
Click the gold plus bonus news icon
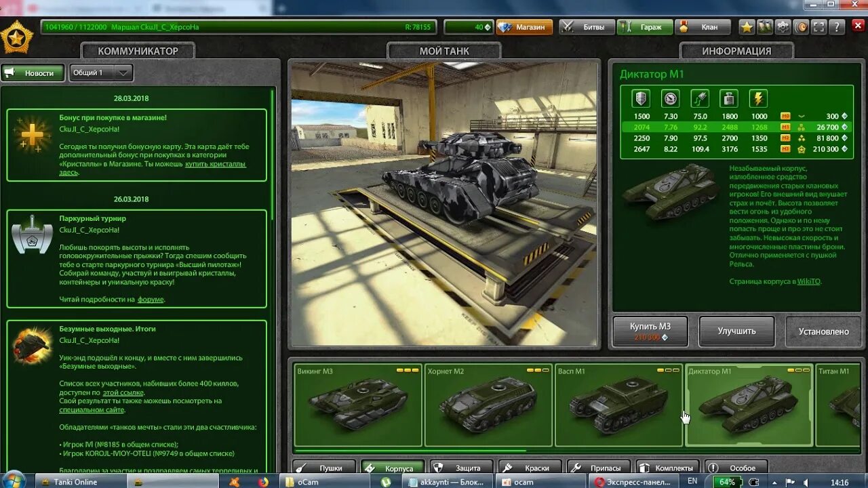tap(32, 134)
